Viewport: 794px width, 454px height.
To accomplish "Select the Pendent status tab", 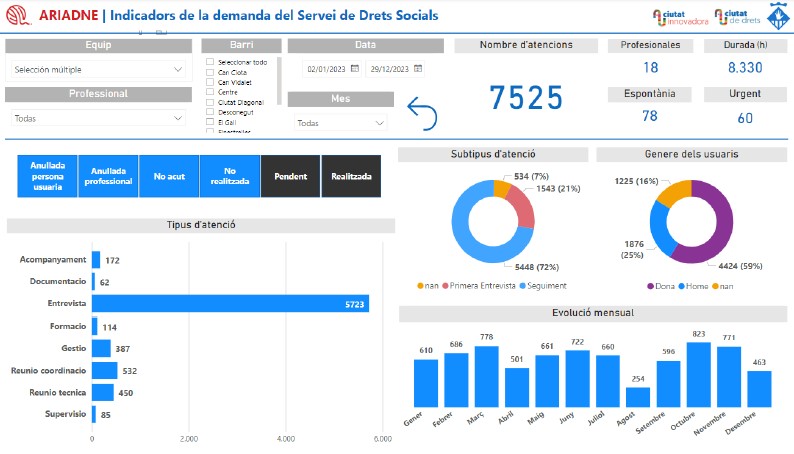I will [x=290, y=176].
